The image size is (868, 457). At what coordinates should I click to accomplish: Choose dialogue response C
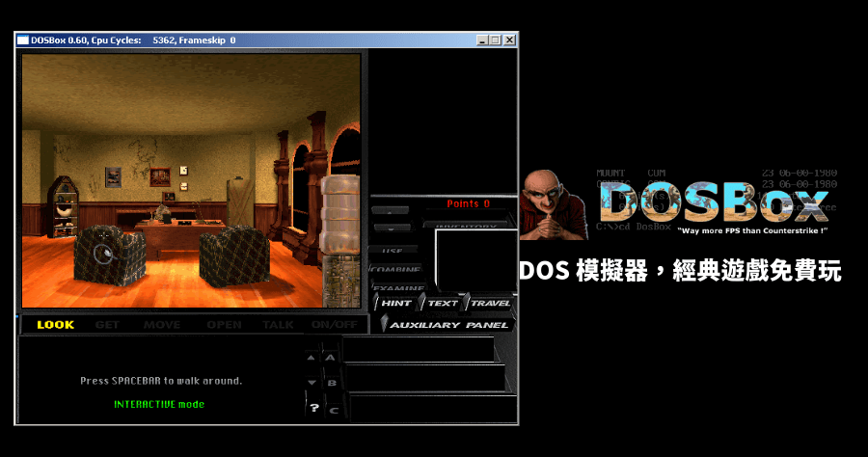(x=334, y=410)
